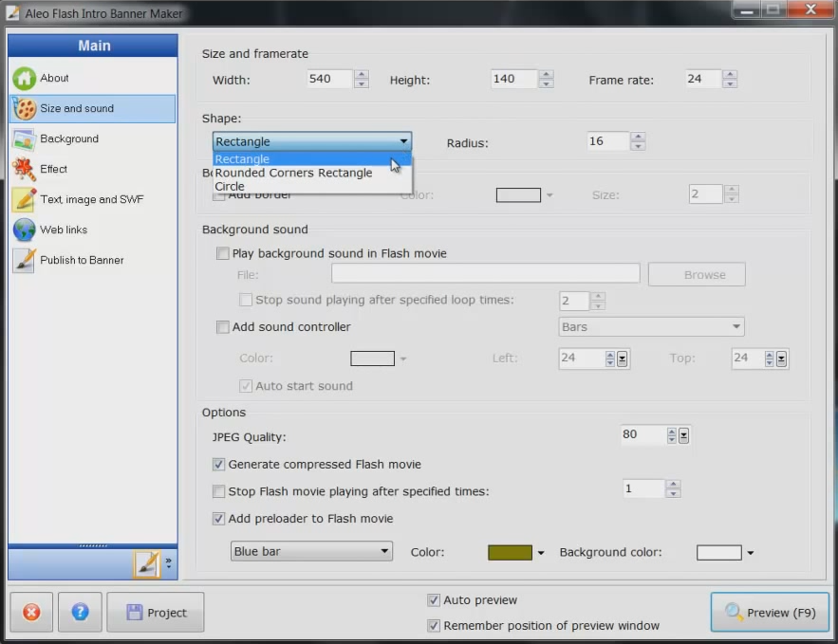Image resolution: width=838 pixels, height=644 pixels.
Task: Click the border color swatch
Action: coord(518,195)
